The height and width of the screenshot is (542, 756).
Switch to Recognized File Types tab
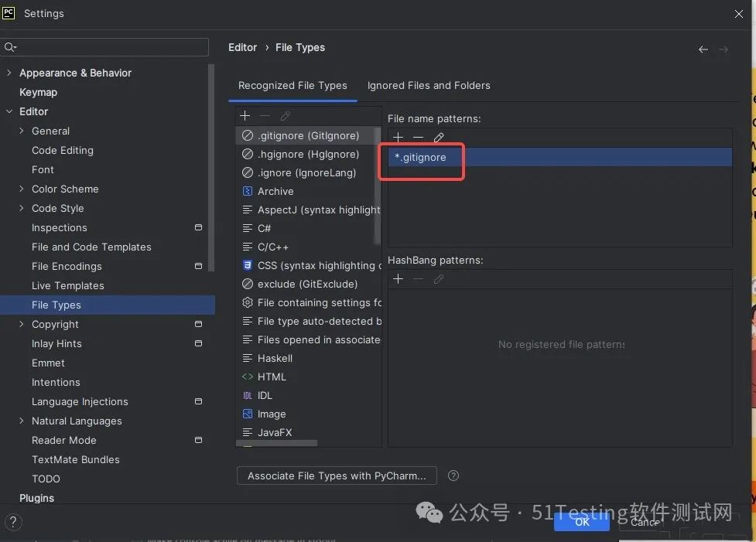[x=292, y=85]
